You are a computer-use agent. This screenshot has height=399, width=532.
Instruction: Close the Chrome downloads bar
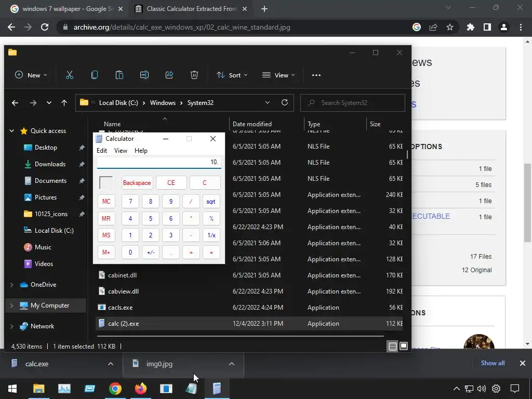click(x=523, y=363)
